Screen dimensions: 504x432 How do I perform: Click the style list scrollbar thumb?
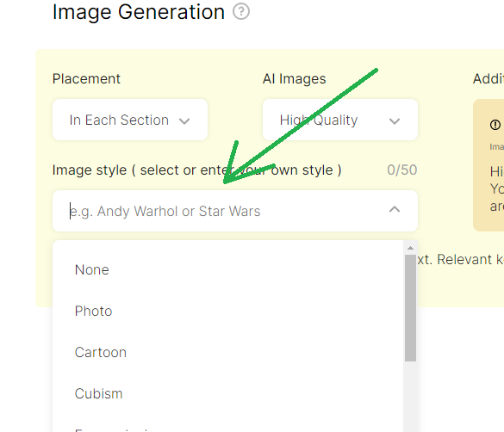coord(410,308)
